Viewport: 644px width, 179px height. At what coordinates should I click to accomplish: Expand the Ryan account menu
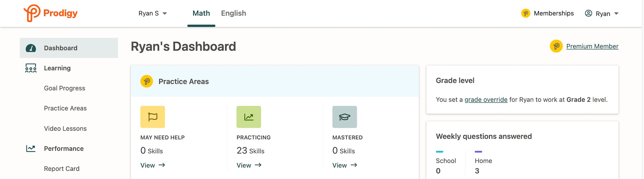(x=602, y=14)
